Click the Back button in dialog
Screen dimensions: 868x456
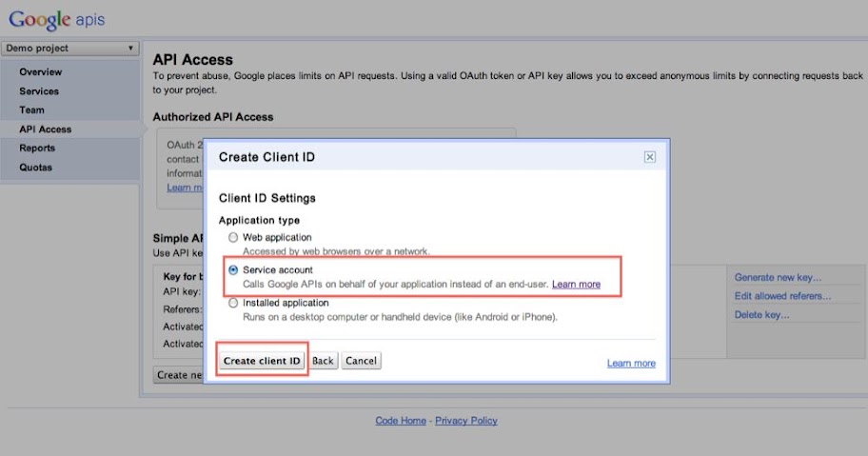[x=323, y=361]
